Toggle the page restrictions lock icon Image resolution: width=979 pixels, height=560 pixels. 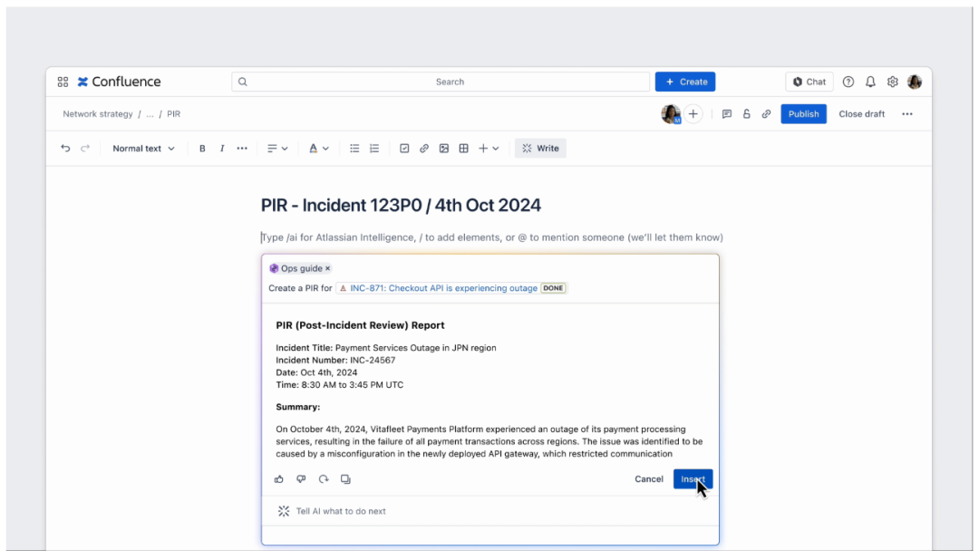point(746,114)
